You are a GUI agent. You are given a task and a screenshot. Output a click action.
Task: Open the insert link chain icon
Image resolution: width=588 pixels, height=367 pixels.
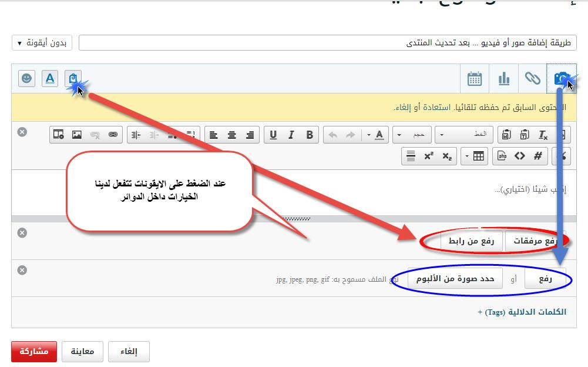point(532,78)
